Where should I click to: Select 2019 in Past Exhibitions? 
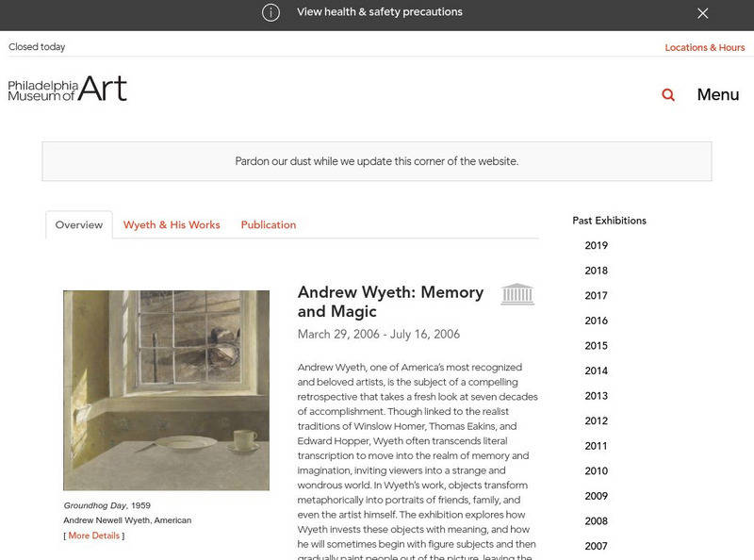594,244
